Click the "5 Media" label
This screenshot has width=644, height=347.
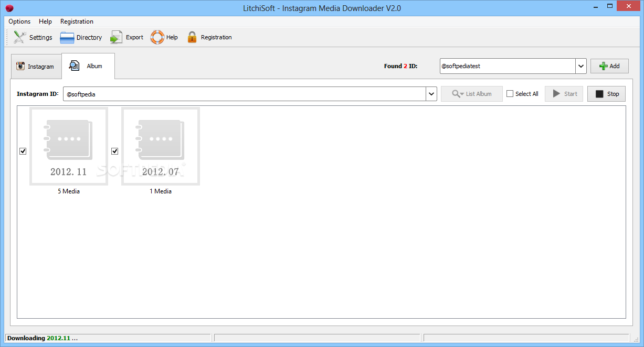(69, 191)
